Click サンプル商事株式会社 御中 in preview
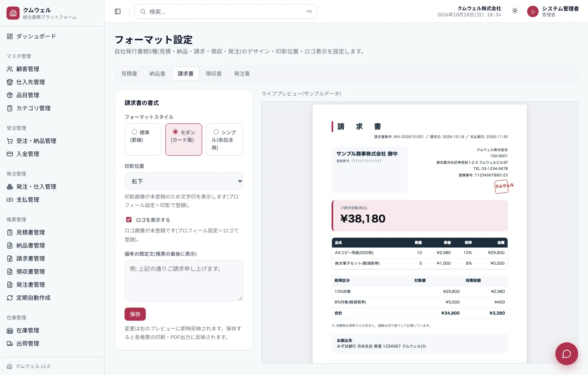Viewport: 588px width, 375px height. click(x=367, y=154)
